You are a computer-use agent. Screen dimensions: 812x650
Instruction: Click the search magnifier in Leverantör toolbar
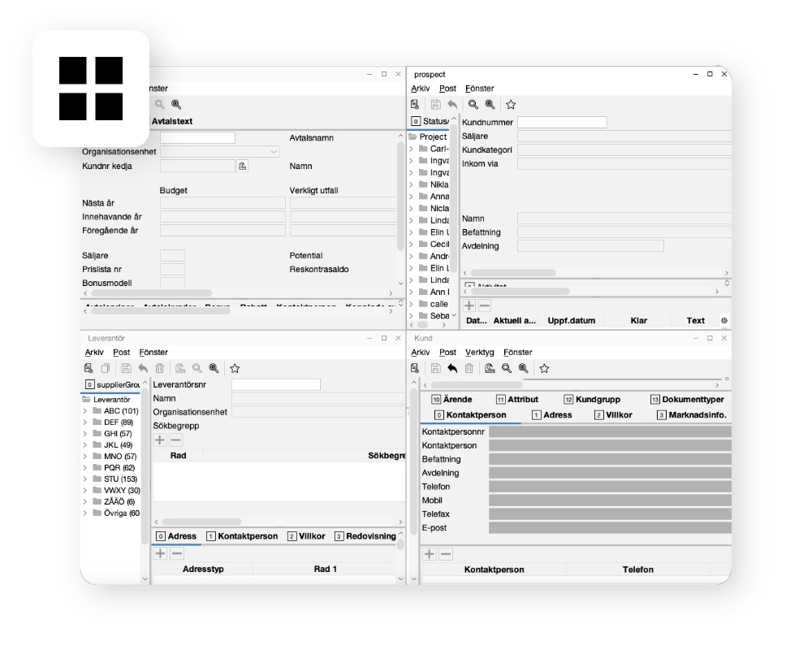pyautogui.click(x=197, y=369)
